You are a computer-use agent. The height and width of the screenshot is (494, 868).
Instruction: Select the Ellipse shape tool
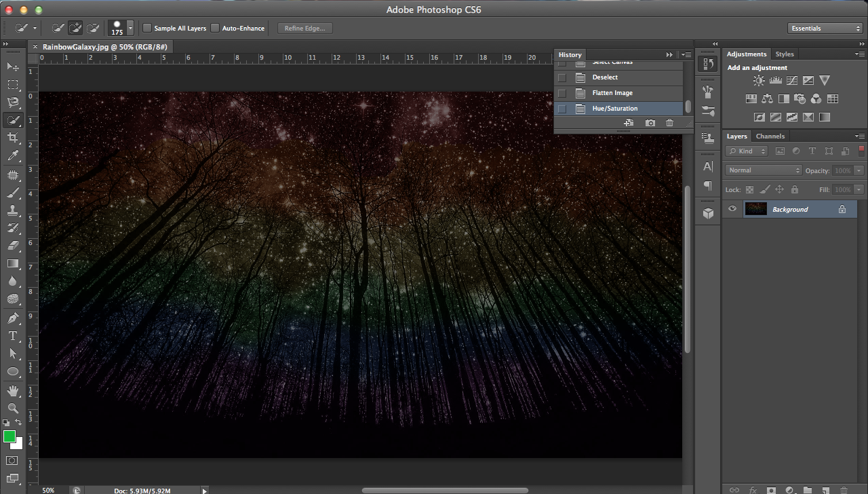coord(13,371)
